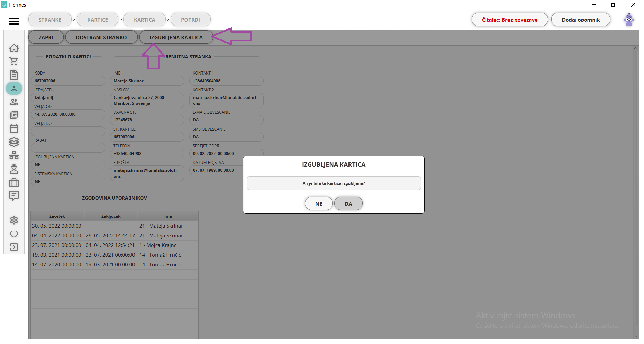Click the E-POŠTA field

[x=147, y=173]
